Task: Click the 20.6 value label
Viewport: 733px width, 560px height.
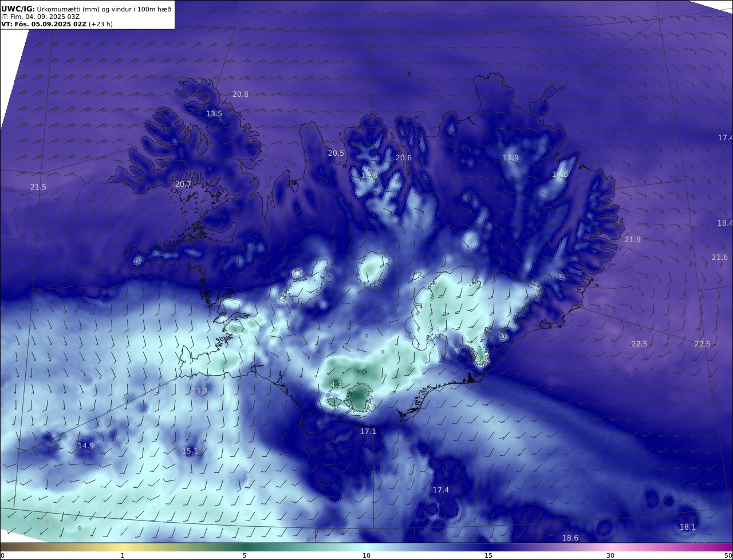Action: [x=404, y=158]
